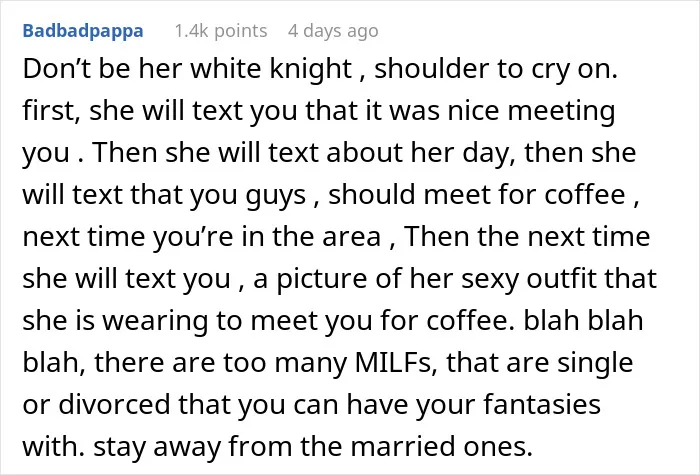Click the words 'shoulder to cry on'
Image resolution: width=700 pixels, height=475 pixels.
pyautogui.click(x=493, y=70)
